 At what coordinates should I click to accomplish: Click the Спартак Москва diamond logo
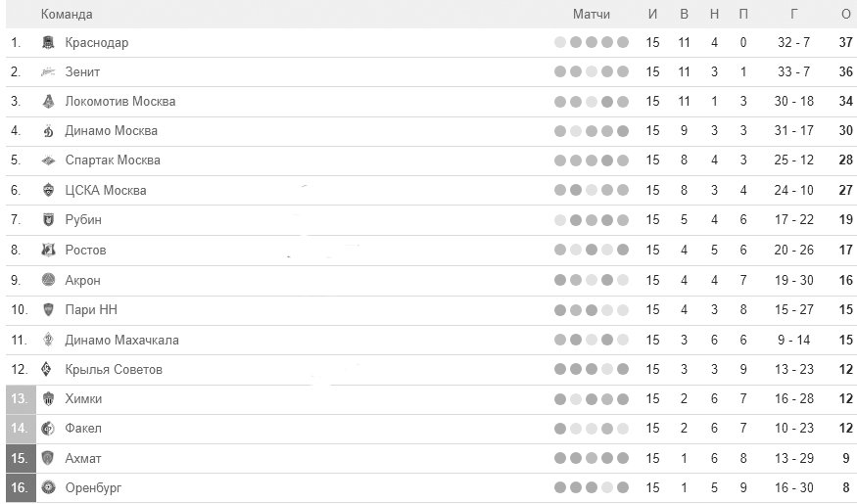coord(48,160)
